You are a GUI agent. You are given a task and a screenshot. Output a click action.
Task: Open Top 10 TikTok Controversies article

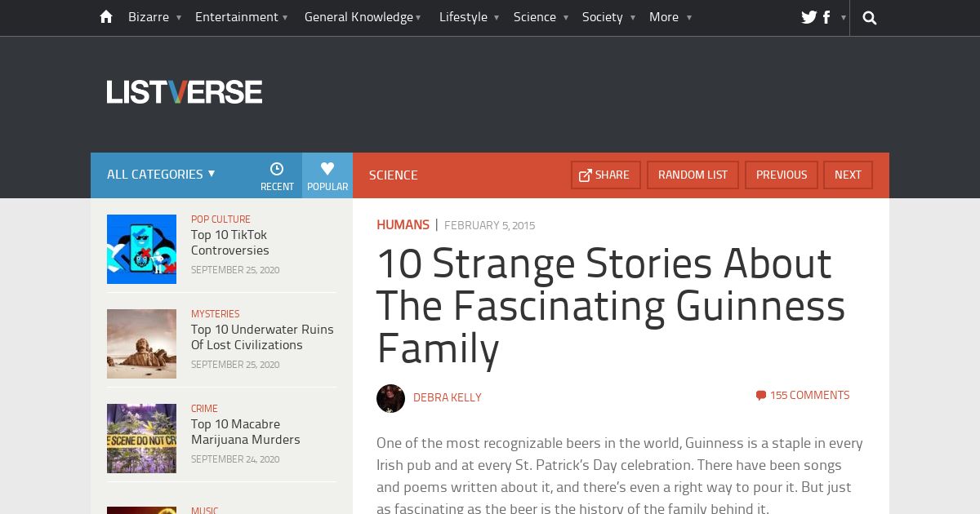(x=230, y=242)
